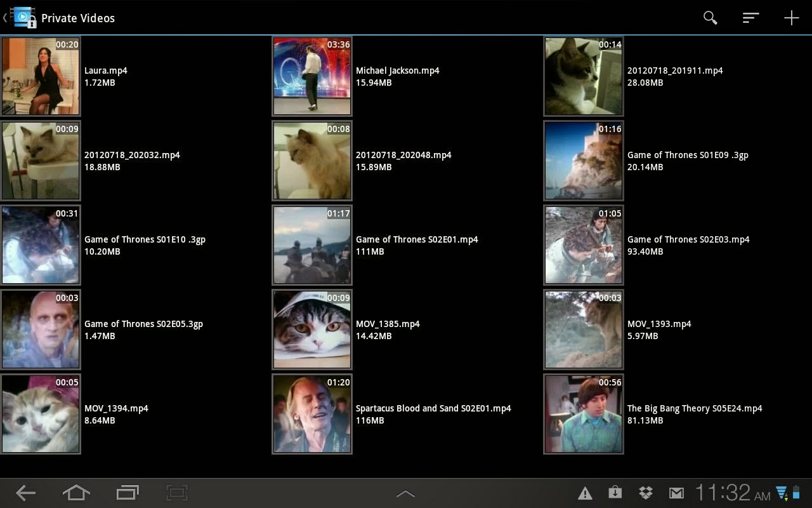The image size is (812, 508).
Task: Open the recent apps icon
Action: pyautogui.click(x=128, y=492)
